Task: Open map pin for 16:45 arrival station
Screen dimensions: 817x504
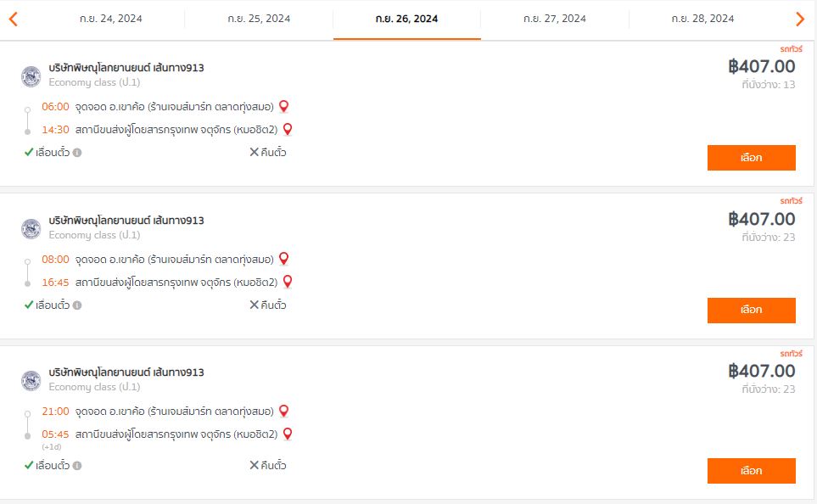Action: [x=288, y=282]
